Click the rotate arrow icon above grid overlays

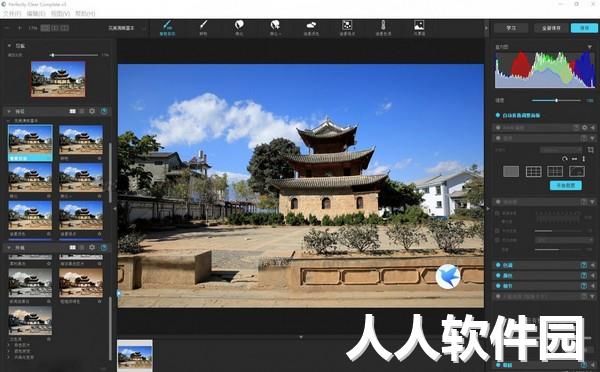565,159
